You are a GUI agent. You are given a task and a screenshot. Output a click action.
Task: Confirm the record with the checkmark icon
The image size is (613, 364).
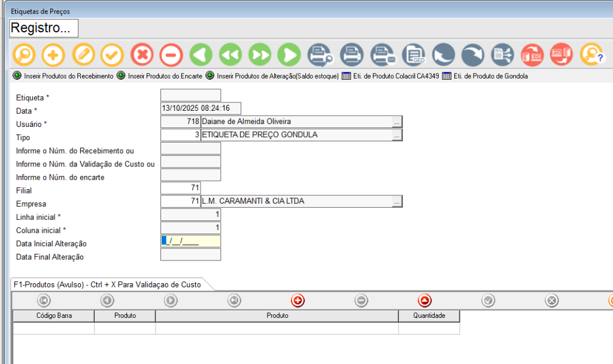click(112, 55)
